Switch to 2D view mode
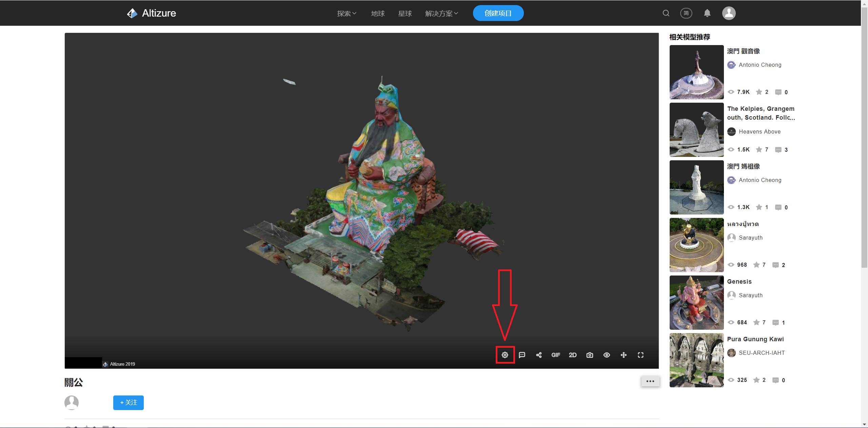Screen dimensions: 868x428 click(573, 355)
